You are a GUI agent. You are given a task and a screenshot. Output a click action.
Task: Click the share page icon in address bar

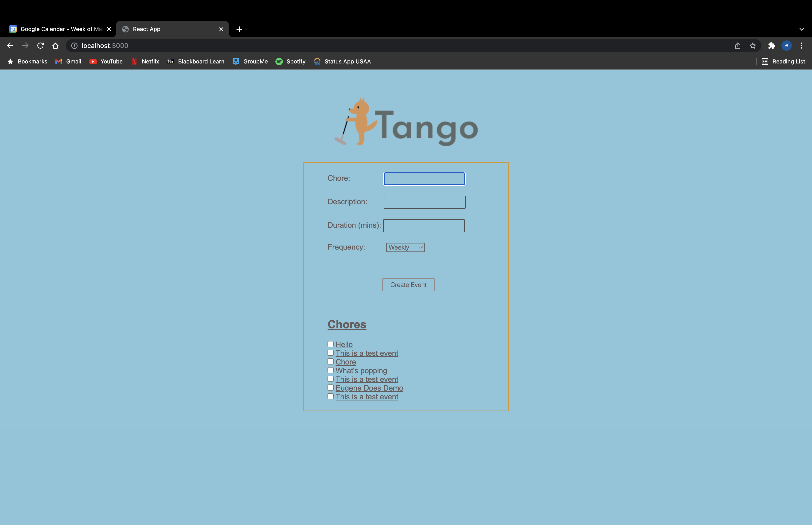(x=738, y=46)
